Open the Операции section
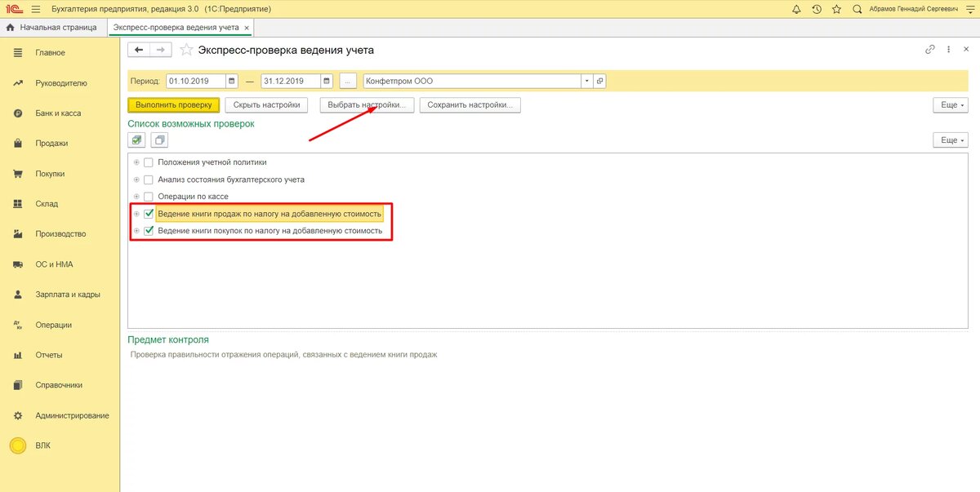This screenshot has height=492, width=980. pos(54,325)
